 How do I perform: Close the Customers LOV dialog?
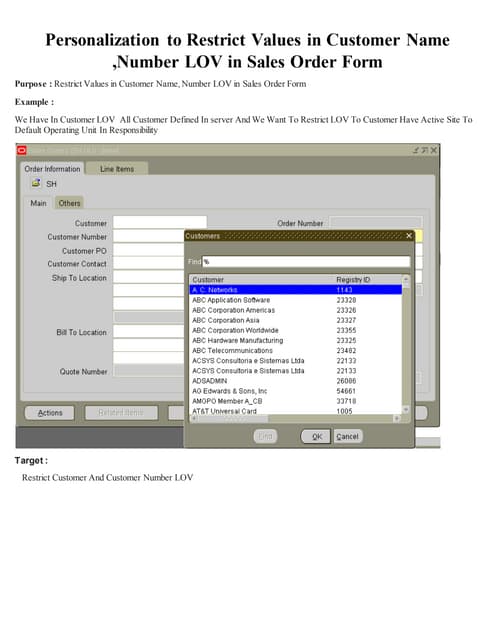[409, 236]
